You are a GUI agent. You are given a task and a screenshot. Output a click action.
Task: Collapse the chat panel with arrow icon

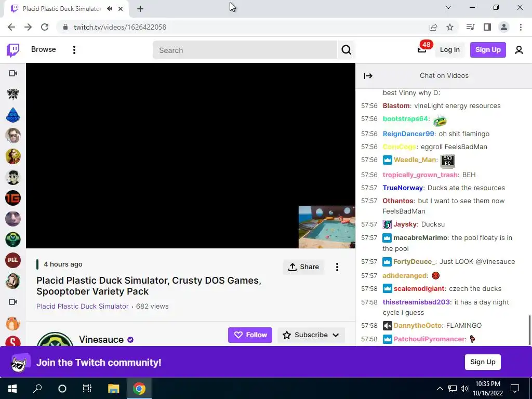coord(368,76)
